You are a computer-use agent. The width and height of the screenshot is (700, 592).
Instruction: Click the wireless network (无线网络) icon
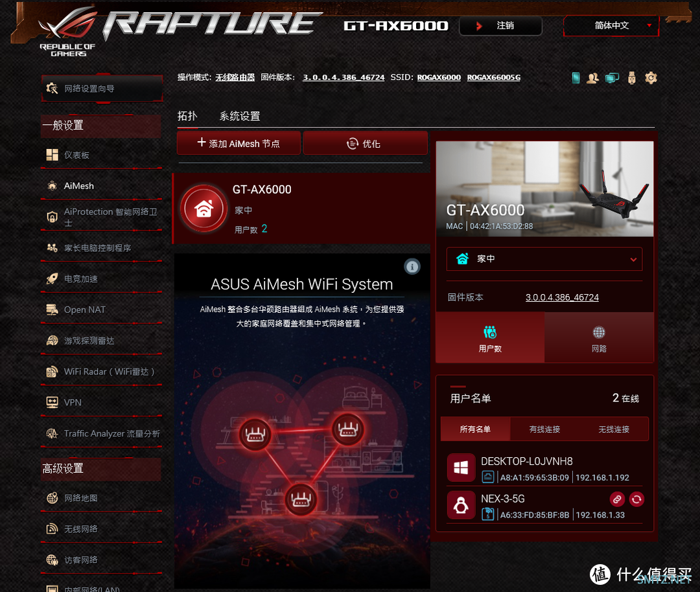click(52, 529)
